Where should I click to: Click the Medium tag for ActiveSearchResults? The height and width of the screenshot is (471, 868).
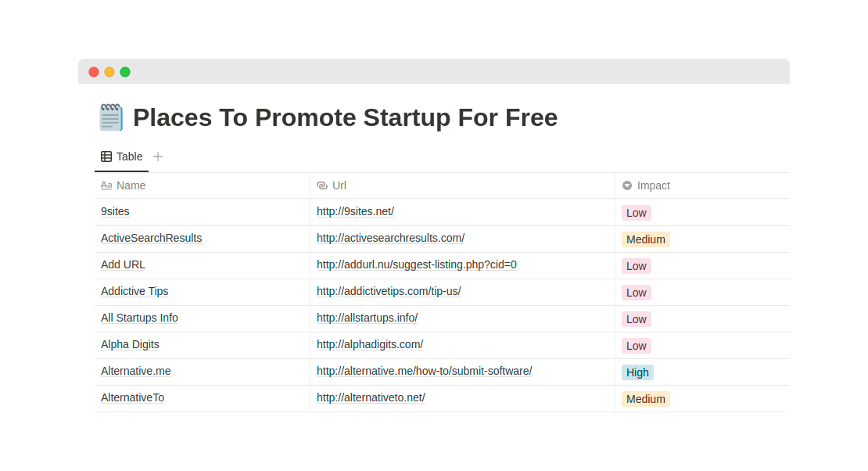645,239
